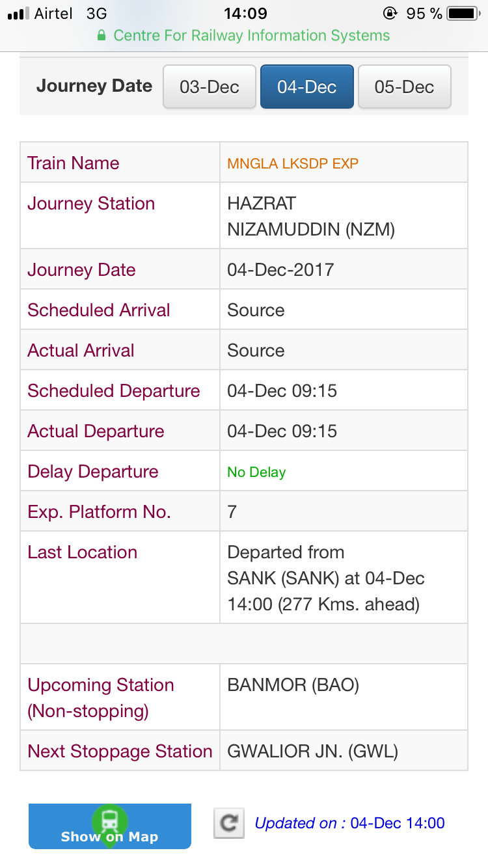The height and width of the screenshot is (868, 488).
Task: Tap the battery icon in status bar
Action: 463,14
